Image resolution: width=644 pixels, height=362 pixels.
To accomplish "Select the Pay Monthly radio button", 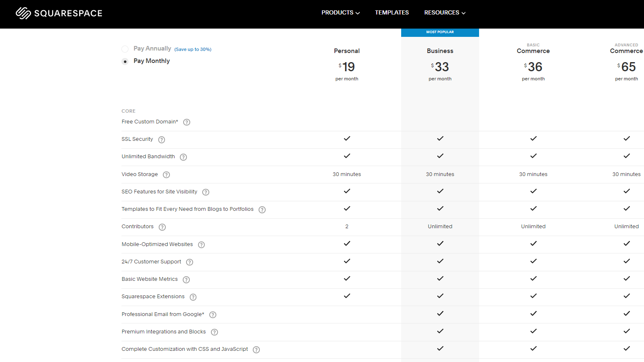I will pos(125,62).
